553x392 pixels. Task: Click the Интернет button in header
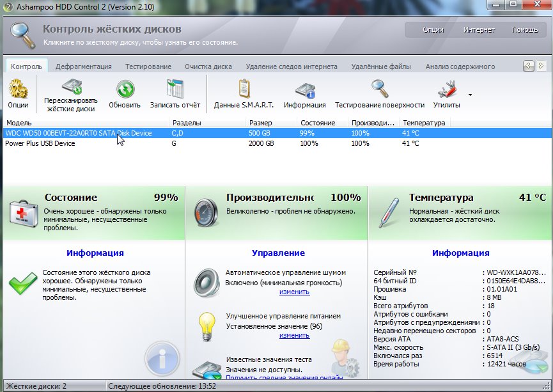pos(479,30)
